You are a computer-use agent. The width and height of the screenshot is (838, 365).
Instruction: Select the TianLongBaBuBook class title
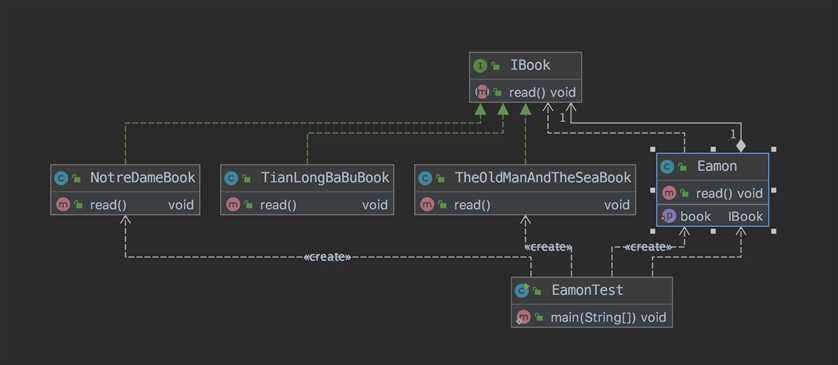pyautogui.click(x=325, y=177)
